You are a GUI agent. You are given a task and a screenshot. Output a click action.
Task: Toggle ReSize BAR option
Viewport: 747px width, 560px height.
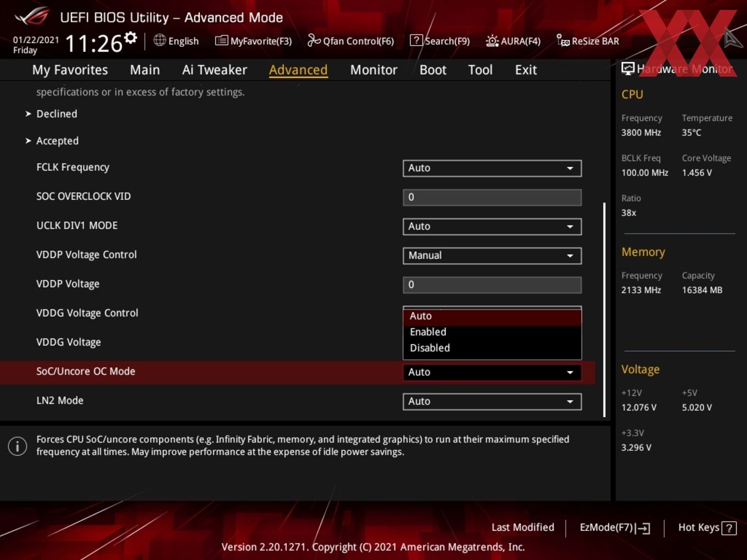point(588,41)
